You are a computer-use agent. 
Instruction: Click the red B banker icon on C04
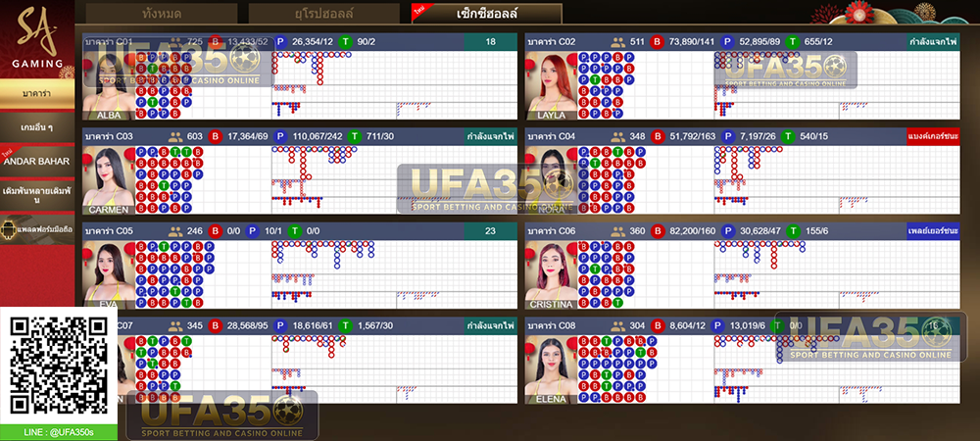[x=657, y=137]
